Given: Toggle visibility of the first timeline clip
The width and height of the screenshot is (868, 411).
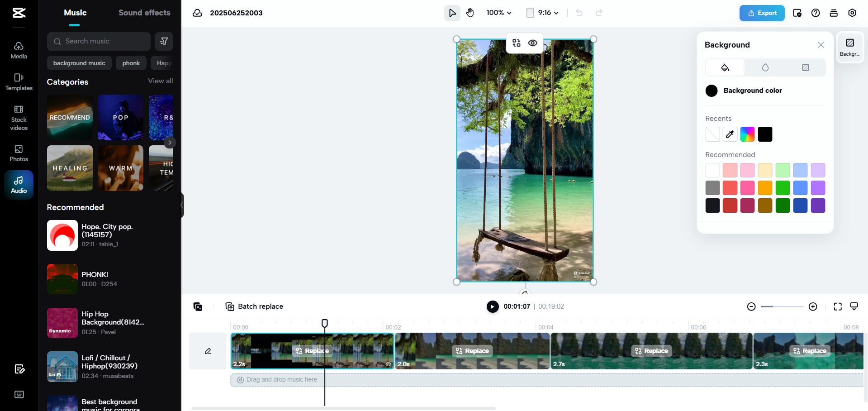Looking at the screenshot, I should click(388, 364).
